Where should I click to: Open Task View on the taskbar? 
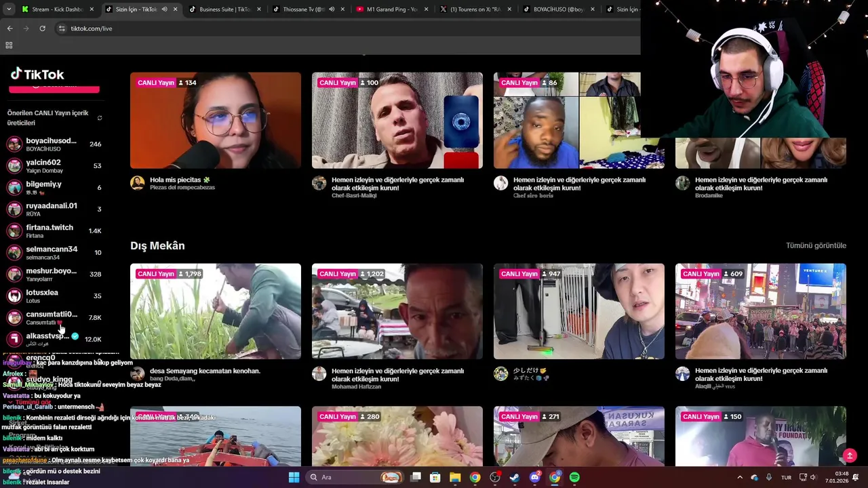pyautogui.click(x=416, y=477)
